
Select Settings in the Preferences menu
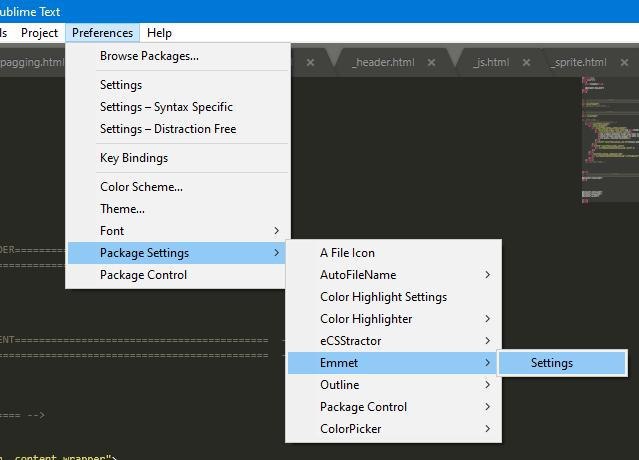point(178,85)
